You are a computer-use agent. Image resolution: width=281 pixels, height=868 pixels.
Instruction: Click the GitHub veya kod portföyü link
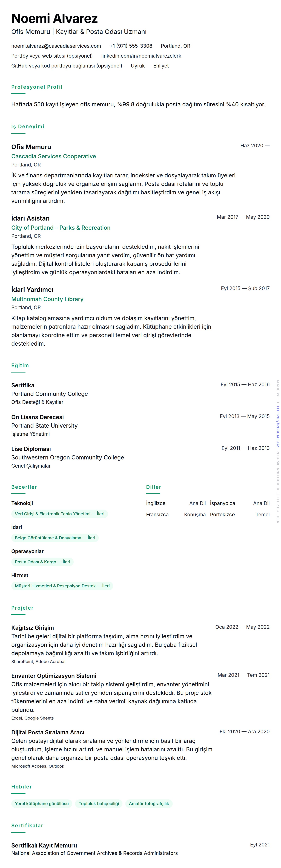[x=67, y=66]
